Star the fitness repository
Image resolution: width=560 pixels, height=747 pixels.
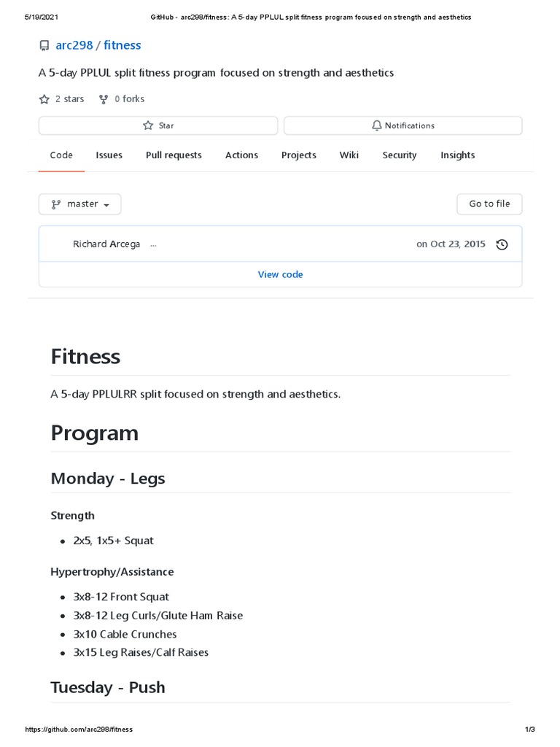point(158,125)
